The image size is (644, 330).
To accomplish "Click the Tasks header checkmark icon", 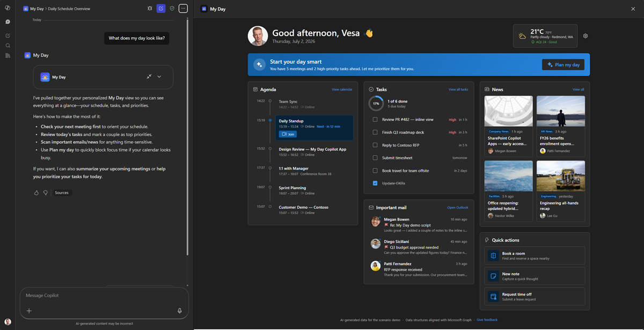I will 371,90.
